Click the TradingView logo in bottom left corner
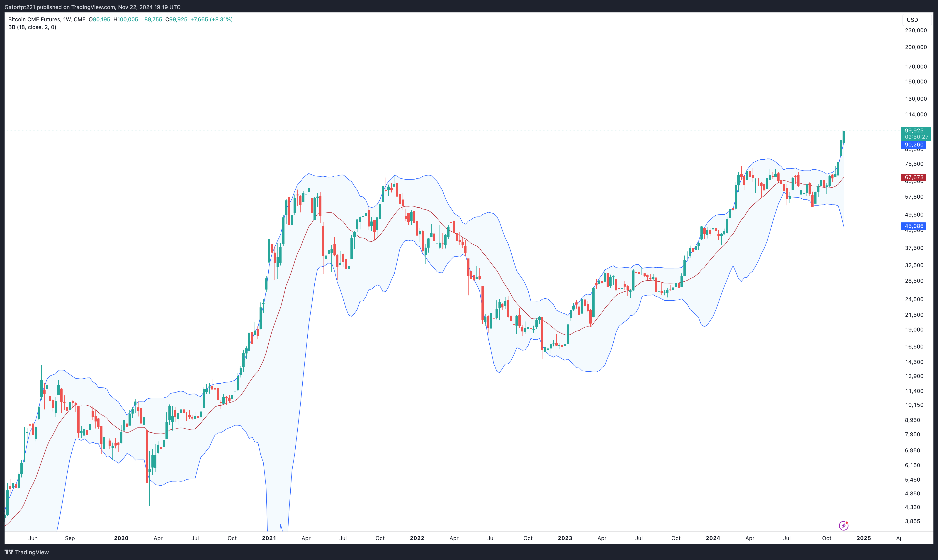Image resolution: width=938 pixels, height=560 pixels. (x=27, y=552)
